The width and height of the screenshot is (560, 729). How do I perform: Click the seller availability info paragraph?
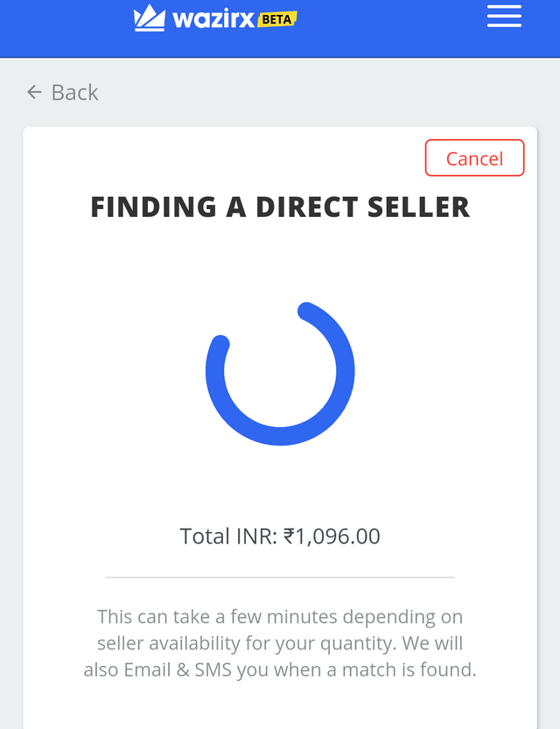(280, 643)
